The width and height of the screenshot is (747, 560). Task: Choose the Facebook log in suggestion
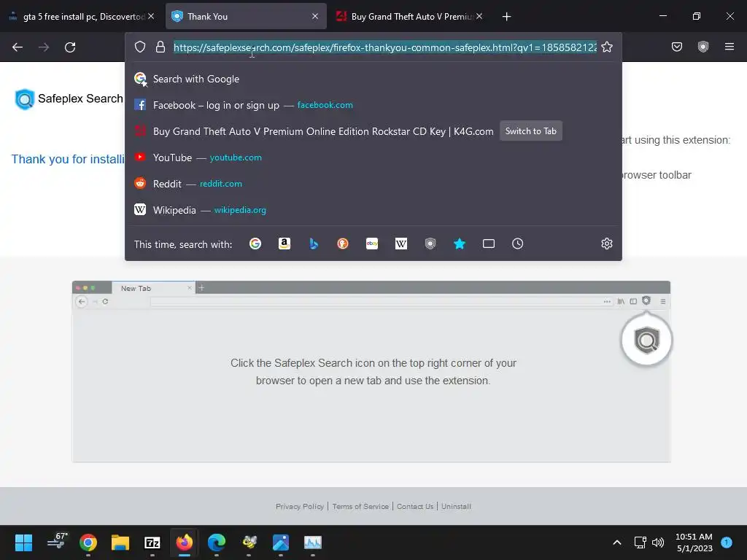click(373, 105)
